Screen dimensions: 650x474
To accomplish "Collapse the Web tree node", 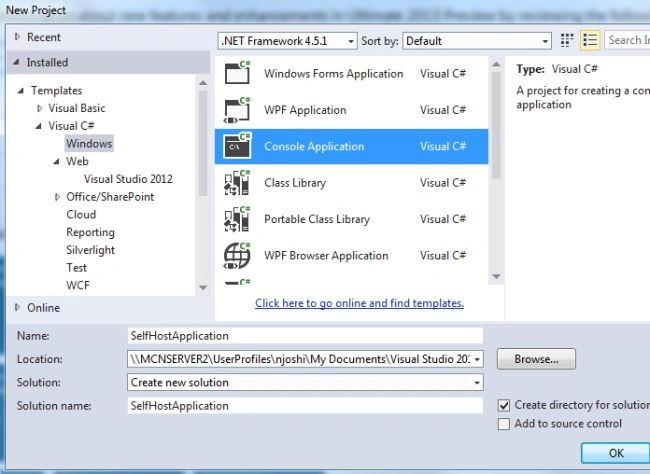I will tap(56, 162).
